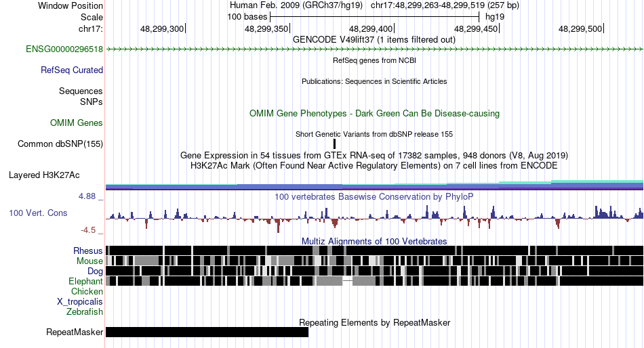Click the ENSG00000296518 gene label
The width and height of the screenshot is (644, 348).
click(x=64, y=49)
